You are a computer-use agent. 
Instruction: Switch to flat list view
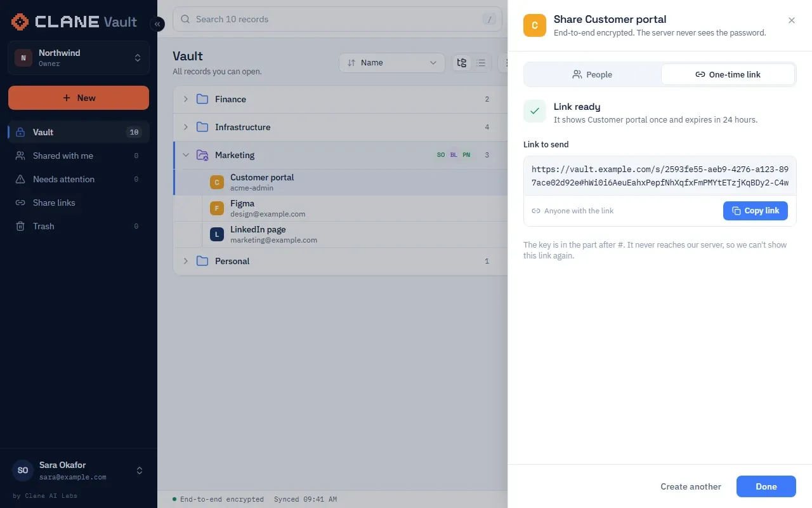tap(481, 63)
